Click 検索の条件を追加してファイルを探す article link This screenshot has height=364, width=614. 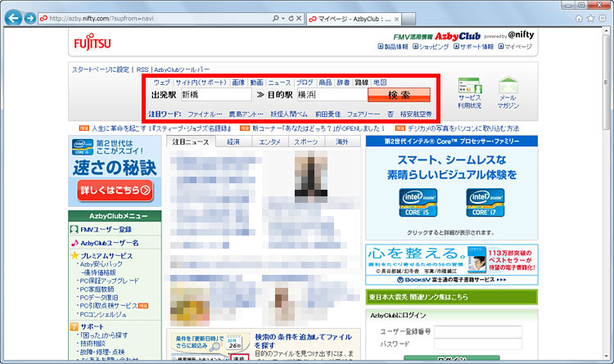coord(304,341)
